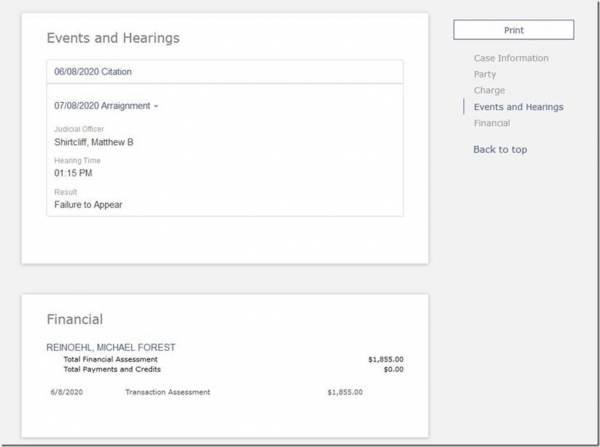Click the Total Financial Assessment label
Screen dimensions: 600x447
pyautogui.click(x=110, y=359)
